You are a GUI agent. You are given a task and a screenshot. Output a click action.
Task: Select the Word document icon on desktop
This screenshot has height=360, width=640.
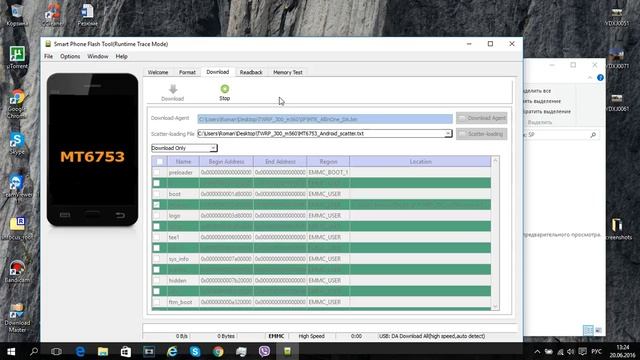pyautogui.click(x=87, y=11)
